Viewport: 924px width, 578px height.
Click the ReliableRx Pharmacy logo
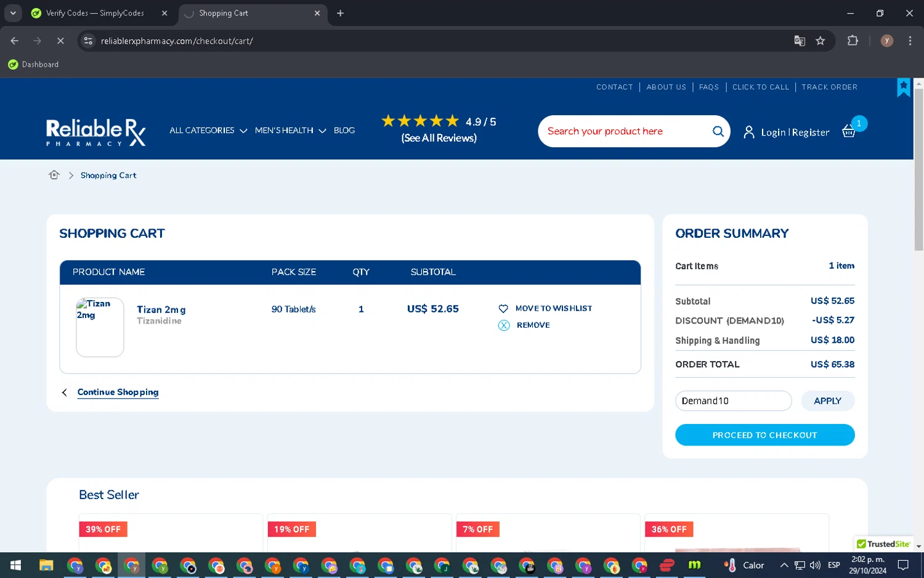pyautogui.click(x=96, y=132)
